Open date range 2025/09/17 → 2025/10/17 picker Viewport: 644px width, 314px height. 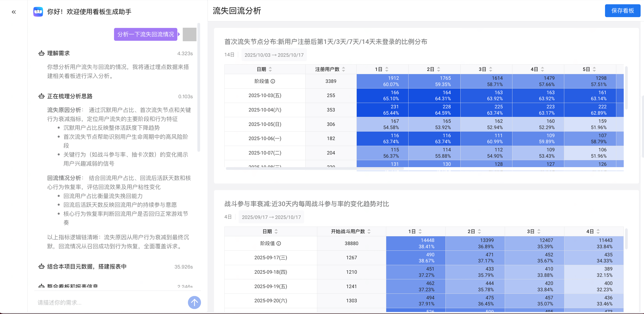point(271,217)
